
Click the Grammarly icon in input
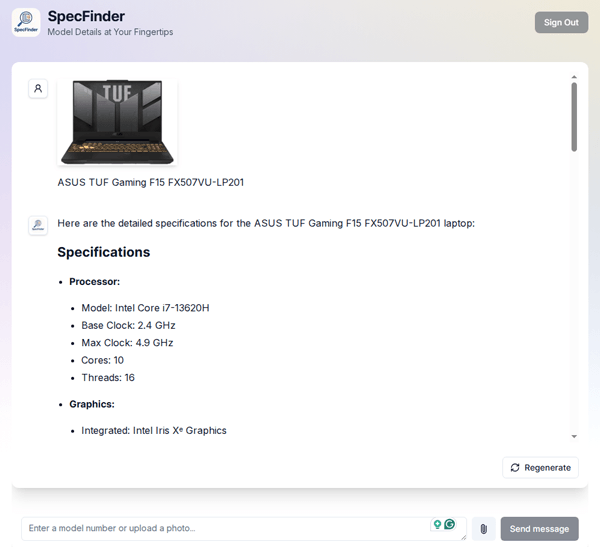pyautogui.click(x=450, y=524)
